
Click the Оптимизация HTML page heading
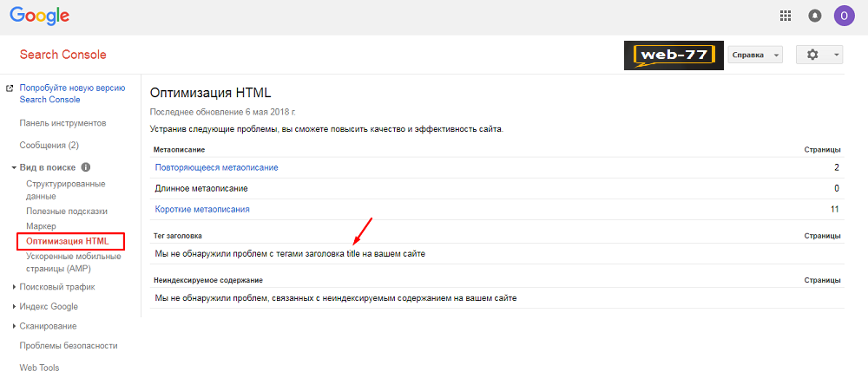tap(211, 93)
